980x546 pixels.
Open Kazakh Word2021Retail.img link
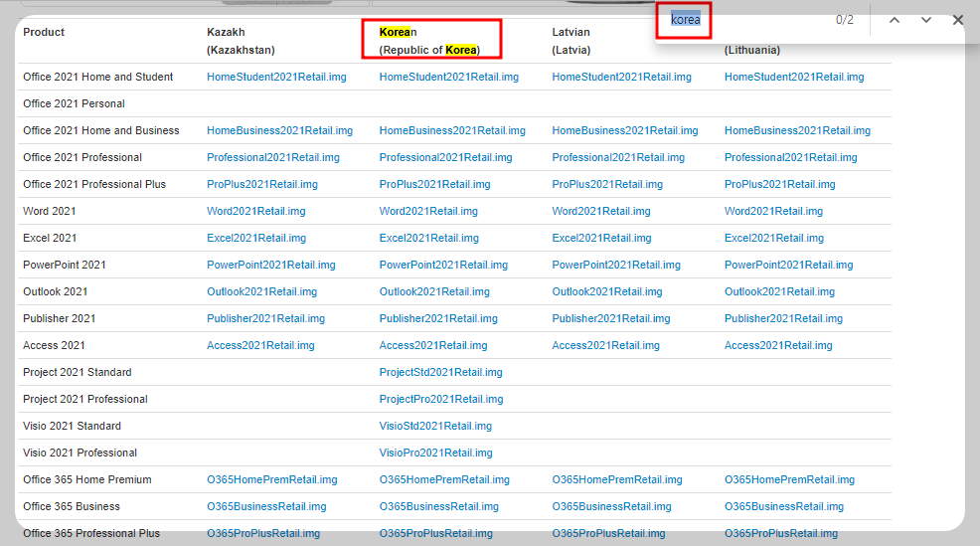pyautogui.click(x=255, y=212)
